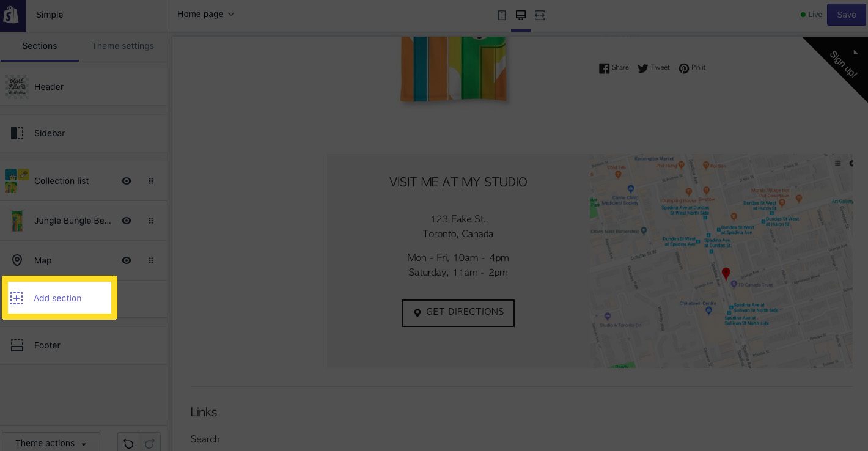Image resolution: width=868 pixels, height=451 pixels.
Task: Select the Sections tab
Action: (x=39, y=46)
